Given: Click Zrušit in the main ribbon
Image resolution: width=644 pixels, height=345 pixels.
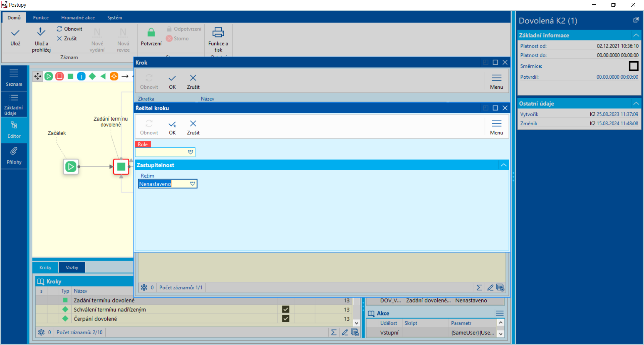Looking at the screenshot, I should [x=67, y=39].
